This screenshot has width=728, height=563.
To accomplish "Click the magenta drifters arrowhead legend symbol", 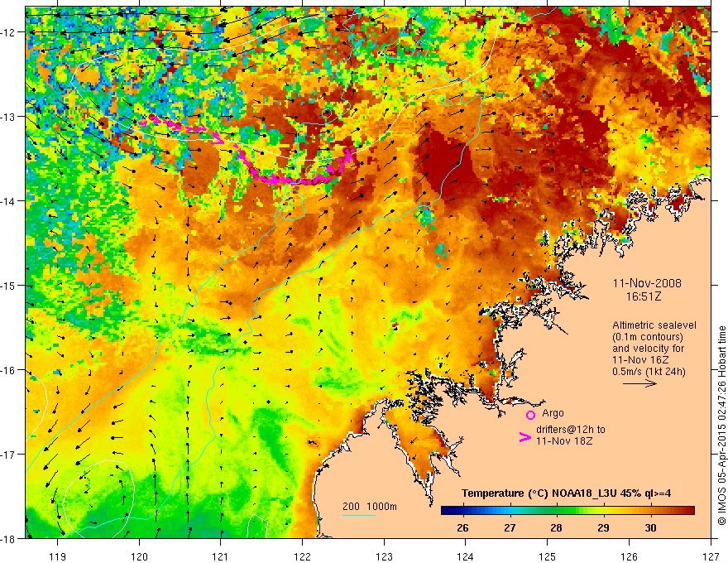I will tap(525, 437).
